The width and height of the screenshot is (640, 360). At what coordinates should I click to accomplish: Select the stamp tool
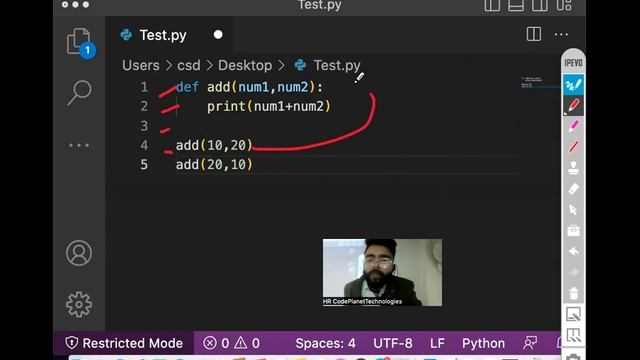(x=573, y=168)
